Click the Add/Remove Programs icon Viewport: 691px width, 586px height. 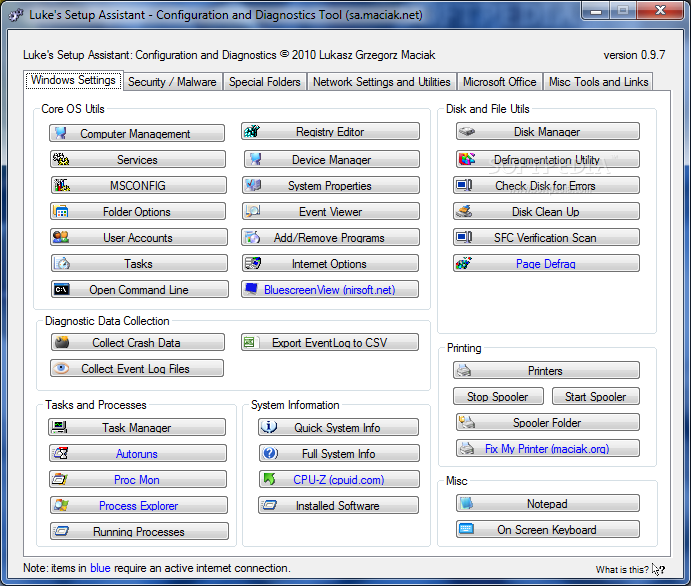click(253, 237)
